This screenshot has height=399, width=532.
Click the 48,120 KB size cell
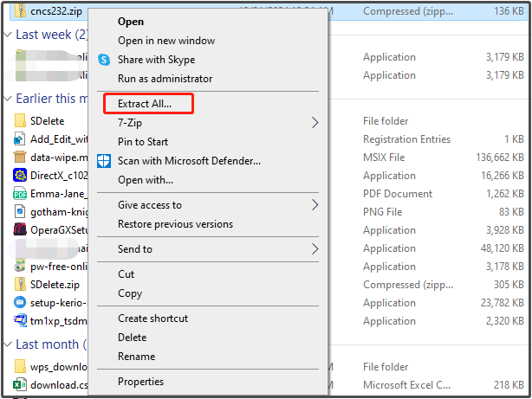click(503, 248)
